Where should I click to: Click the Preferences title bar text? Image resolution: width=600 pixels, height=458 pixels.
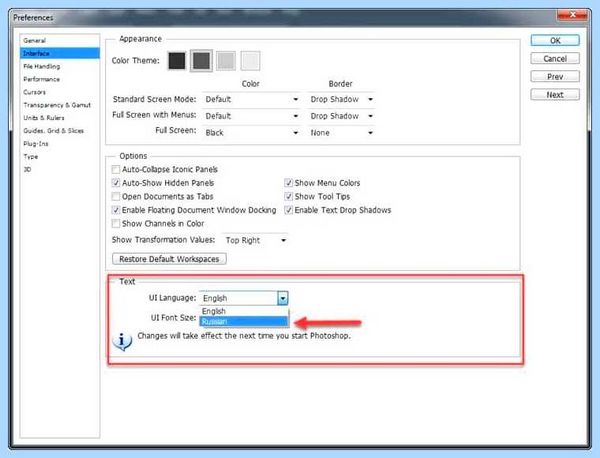coord(33,18)
